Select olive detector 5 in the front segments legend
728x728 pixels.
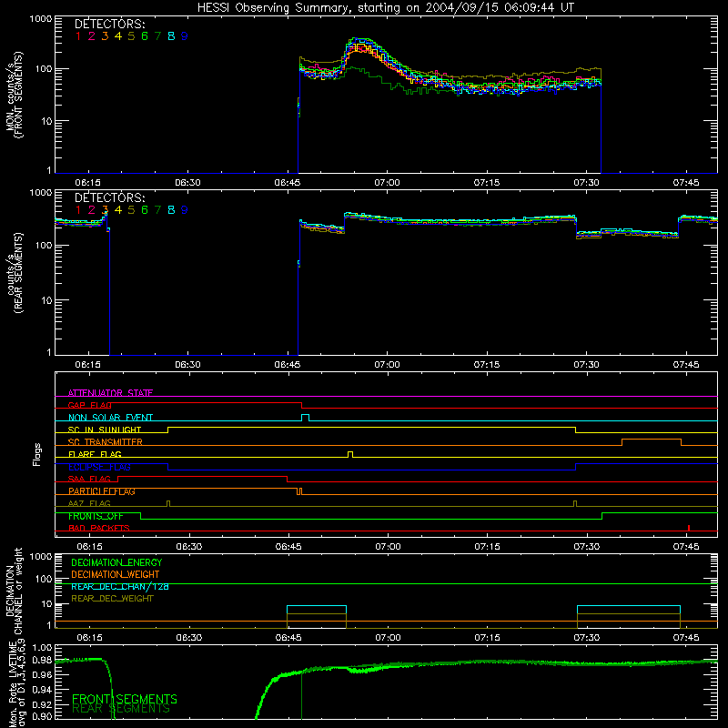[131, 36]
